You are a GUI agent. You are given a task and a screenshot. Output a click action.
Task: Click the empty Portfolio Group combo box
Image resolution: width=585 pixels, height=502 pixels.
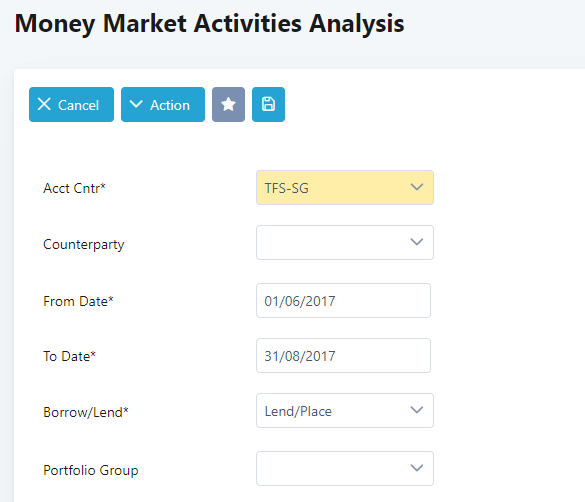click(345, 468)
